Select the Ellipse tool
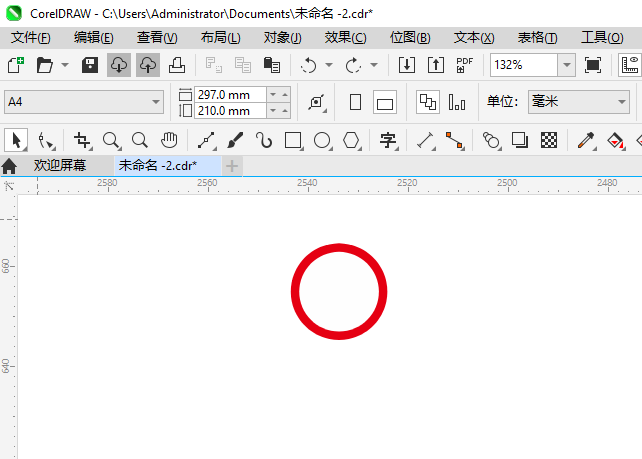 pos(323,140)
